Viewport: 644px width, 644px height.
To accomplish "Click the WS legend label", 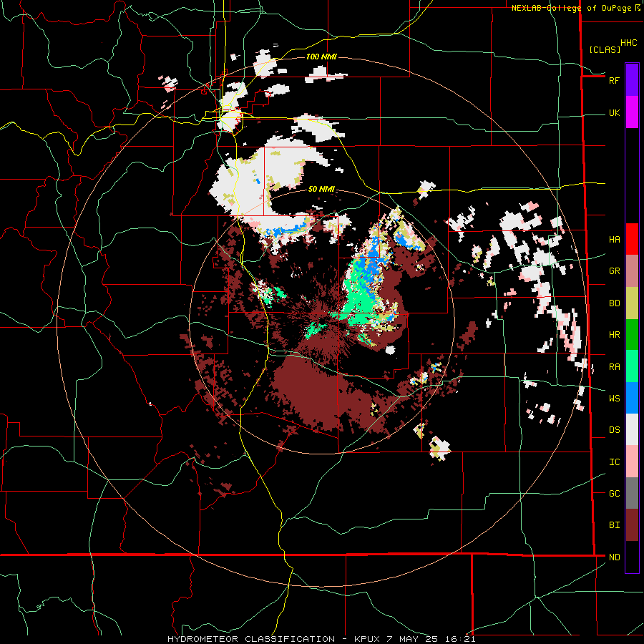I will coord(614,399).
